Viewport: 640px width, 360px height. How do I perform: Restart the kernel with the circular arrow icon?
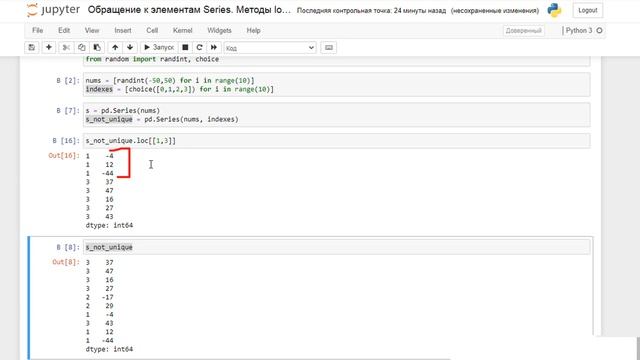click(199, 48)
